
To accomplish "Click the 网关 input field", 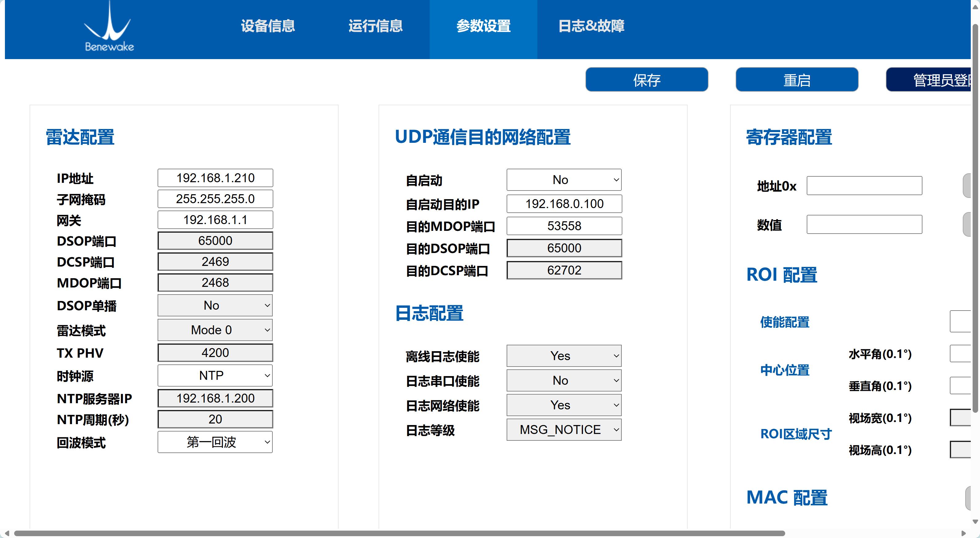I will point(215,219).
